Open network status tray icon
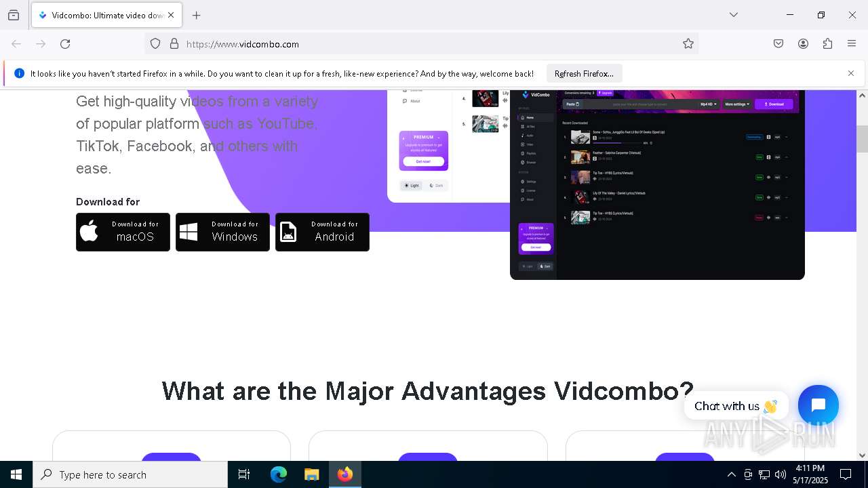Screen dimensions: 868x488 (x=764, y=474)
